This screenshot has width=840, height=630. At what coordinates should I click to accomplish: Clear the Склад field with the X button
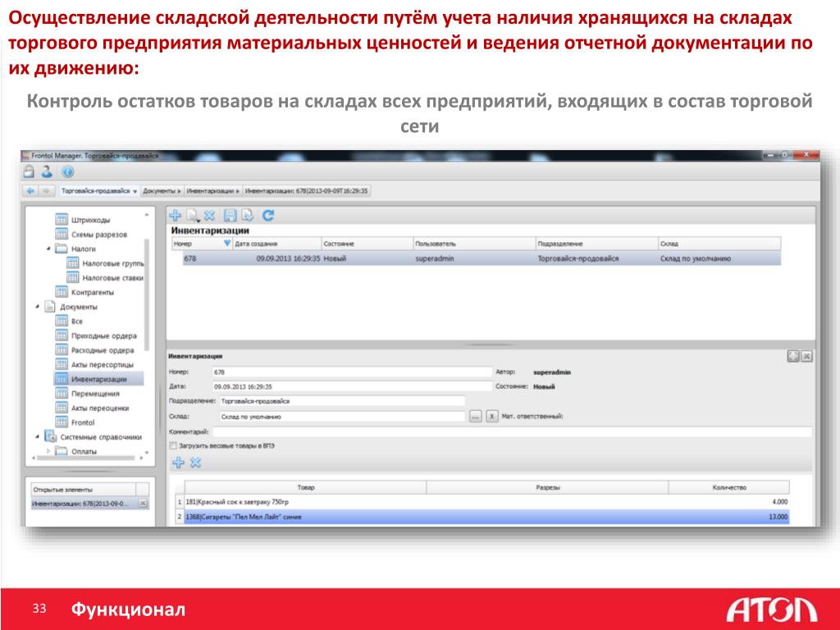[x=492, y=416]
